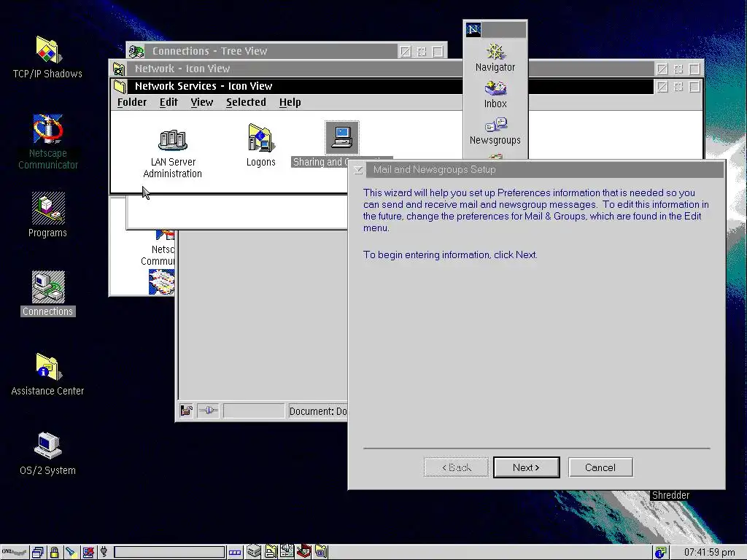Image resolution: width=747 pixels, height=560 pixels.
Task: Open the multimedia settings icon in WarpCenter tray
Action: point(287,551)
